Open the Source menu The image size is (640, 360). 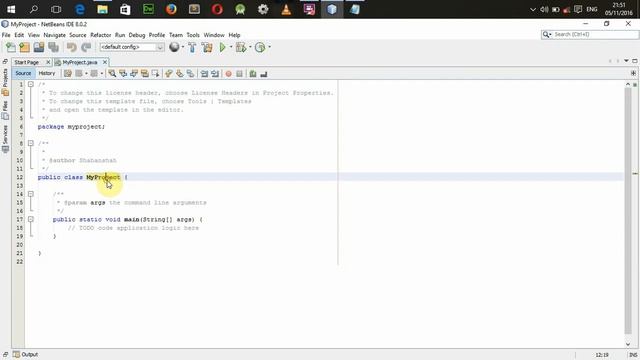coord(78,35)
